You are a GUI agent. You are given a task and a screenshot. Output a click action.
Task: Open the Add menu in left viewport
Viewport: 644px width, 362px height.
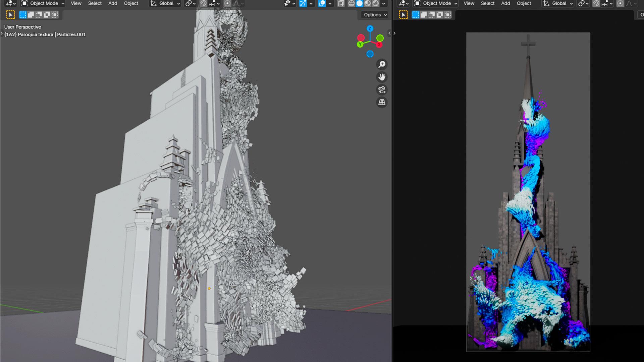113,3
